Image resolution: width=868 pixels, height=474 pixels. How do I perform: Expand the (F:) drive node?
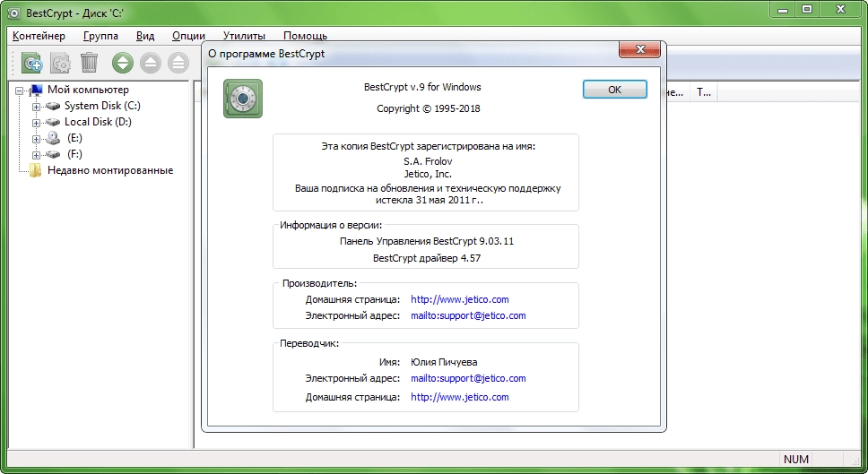click(x=36, y=155)
